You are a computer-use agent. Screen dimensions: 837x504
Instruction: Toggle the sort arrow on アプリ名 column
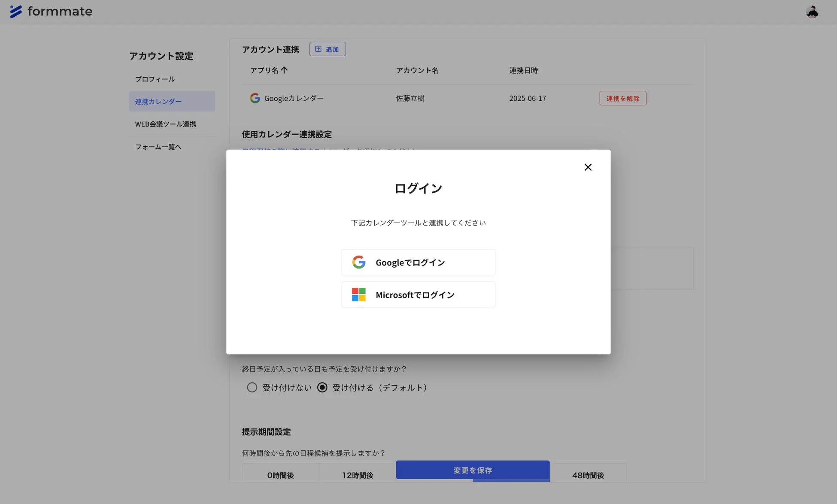[x=285, y=70]
